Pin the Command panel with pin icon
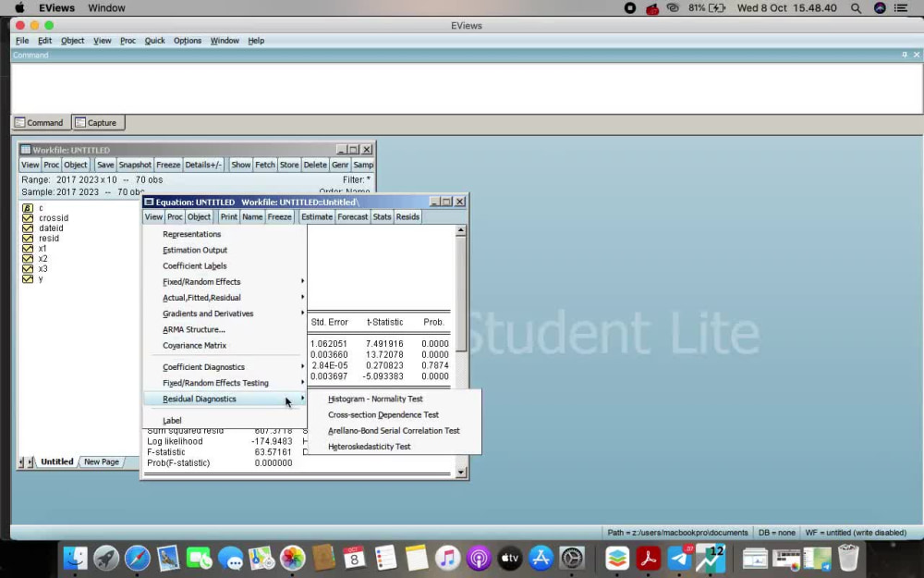924x578 pixels. (905, 55)
